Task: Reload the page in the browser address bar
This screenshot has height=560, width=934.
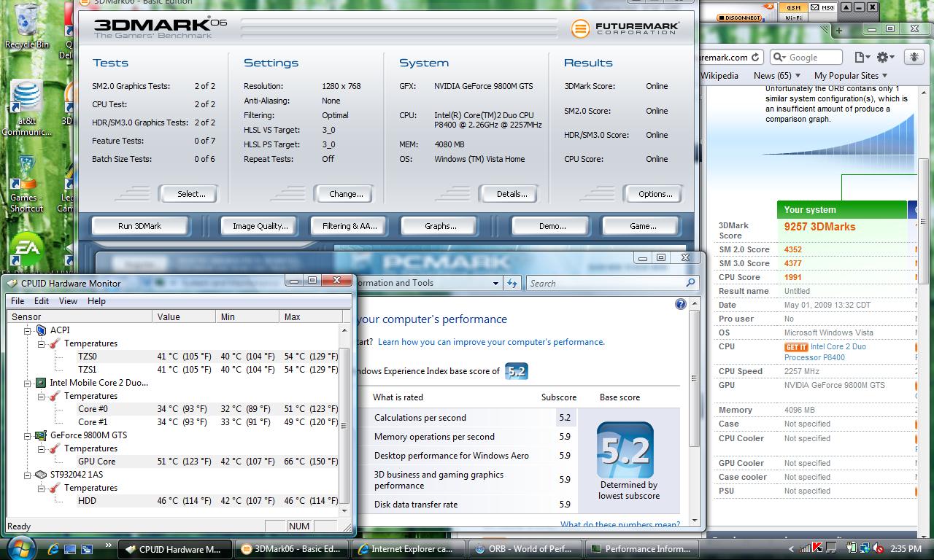Action: 756,57
